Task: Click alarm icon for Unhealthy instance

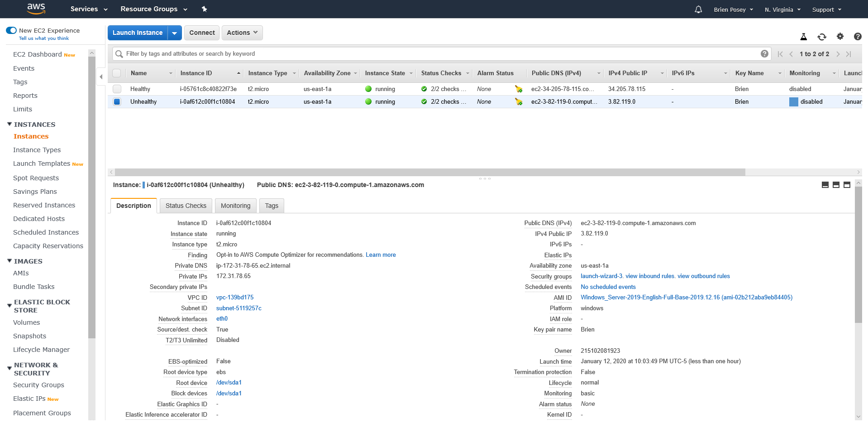Action: 519,102
